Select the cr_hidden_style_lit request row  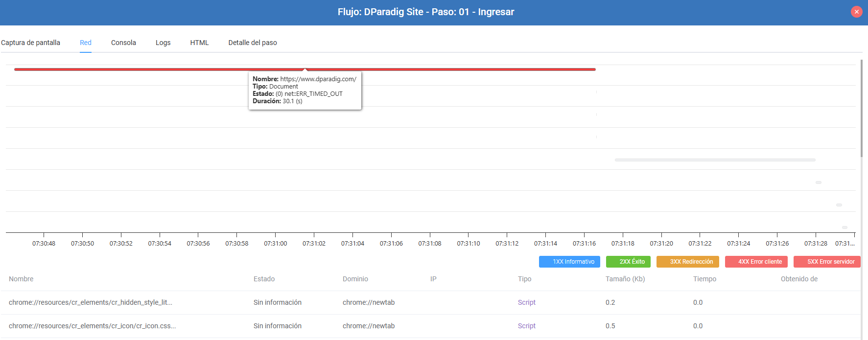(430, 302)
